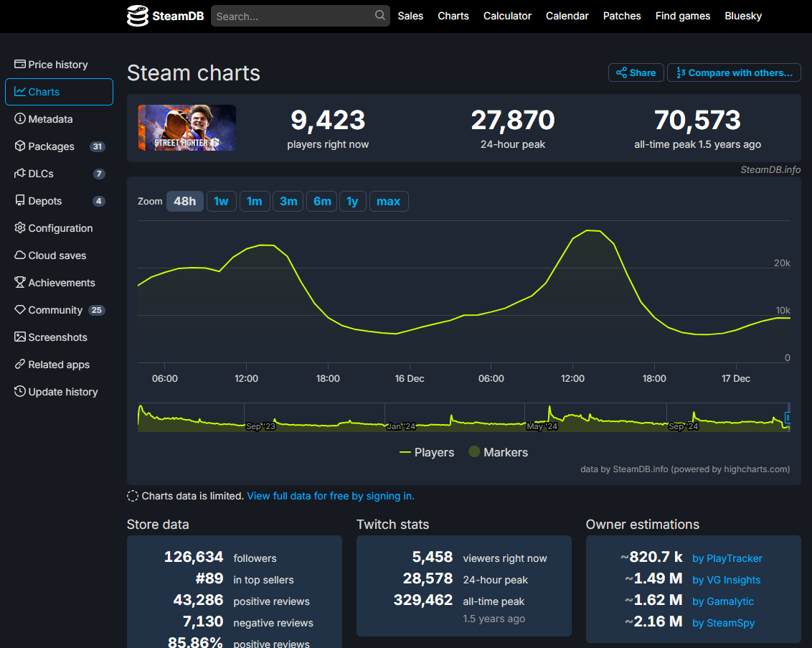Click the DLCs 7 count badge

(x=99, y=174)
